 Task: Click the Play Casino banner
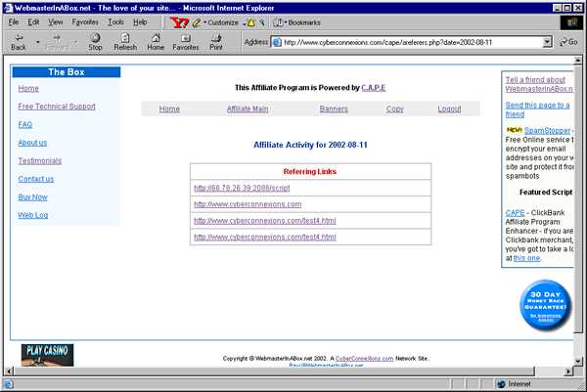[47, 355]
